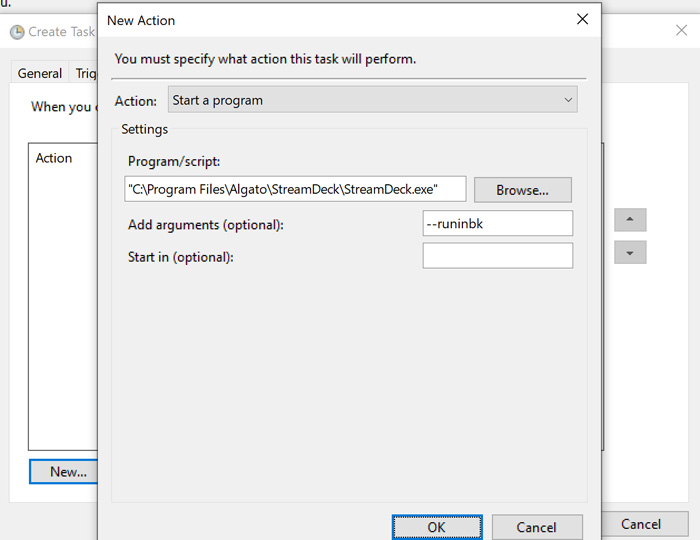Click the Start in (optional) field
The image size is (700, 540).
pyautogui.click(x=497, y=256)
